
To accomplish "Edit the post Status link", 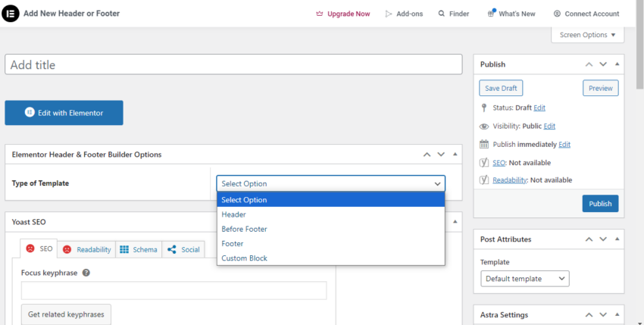I will click(539, 108).
